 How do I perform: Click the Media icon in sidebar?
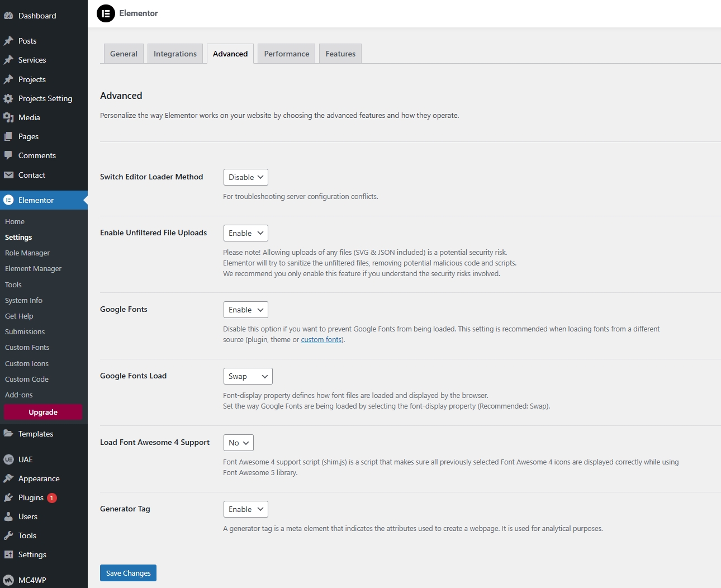click(8, 117)
